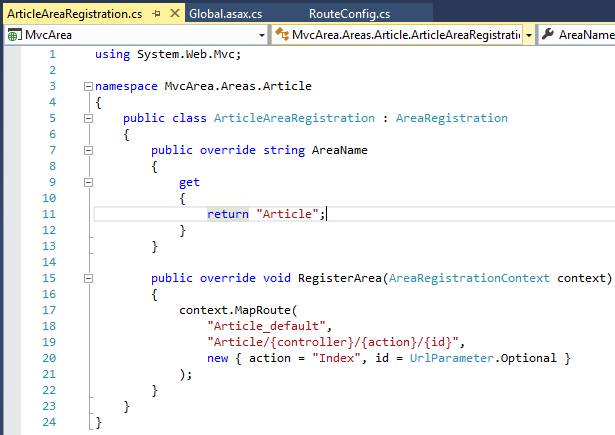Image resolution: width=615 pixels, height=435 pixels.
Task: Click the "Article" return string
Action: coord(287,214)
